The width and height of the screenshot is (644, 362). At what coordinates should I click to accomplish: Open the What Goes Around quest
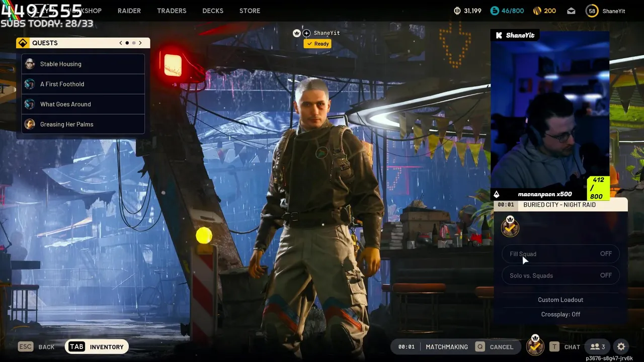click(83, 104)
